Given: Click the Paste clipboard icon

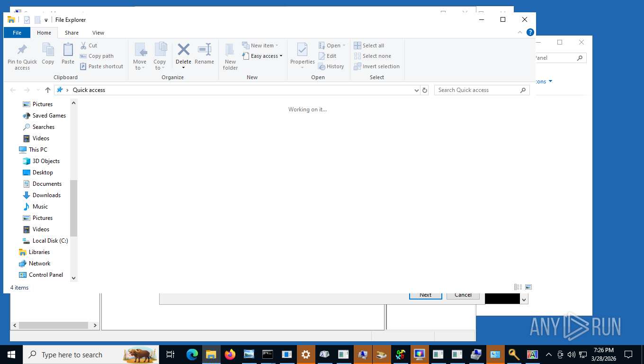Looking at the screenshot, I should click(x=68, y=50).
